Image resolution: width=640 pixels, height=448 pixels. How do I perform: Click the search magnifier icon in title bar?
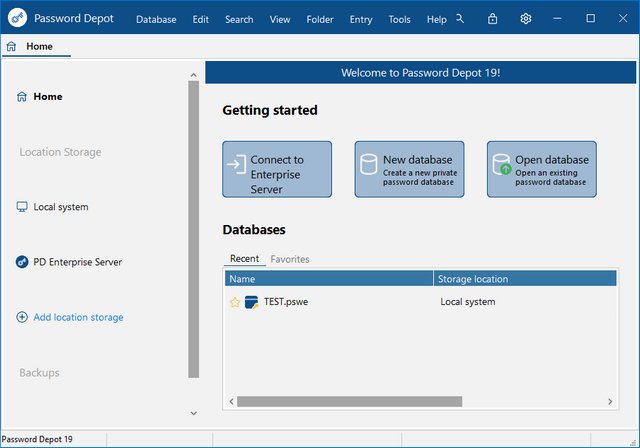click(459, 19)
